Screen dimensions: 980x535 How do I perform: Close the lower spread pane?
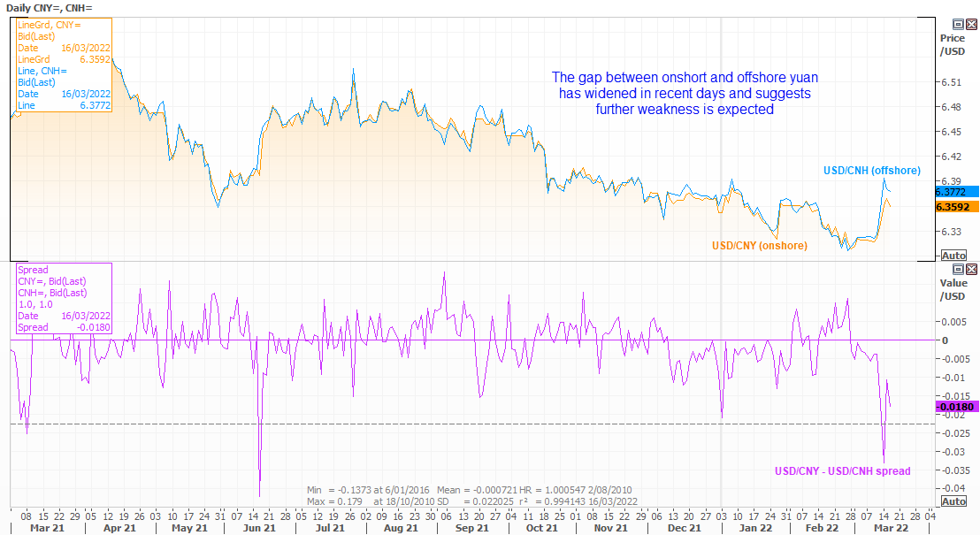[x=971, y=269]
